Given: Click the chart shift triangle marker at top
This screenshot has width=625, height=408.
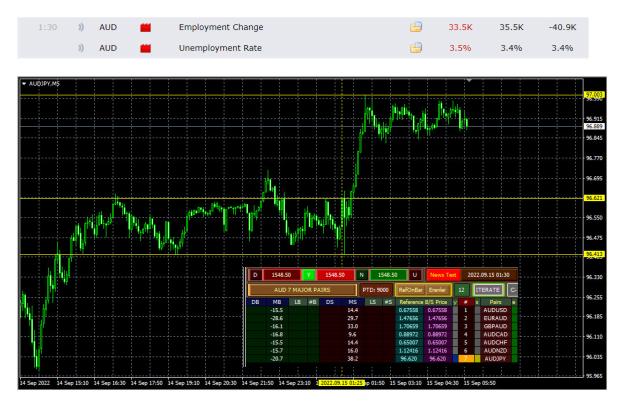Looking at the screenshot, I should (469, 80).
